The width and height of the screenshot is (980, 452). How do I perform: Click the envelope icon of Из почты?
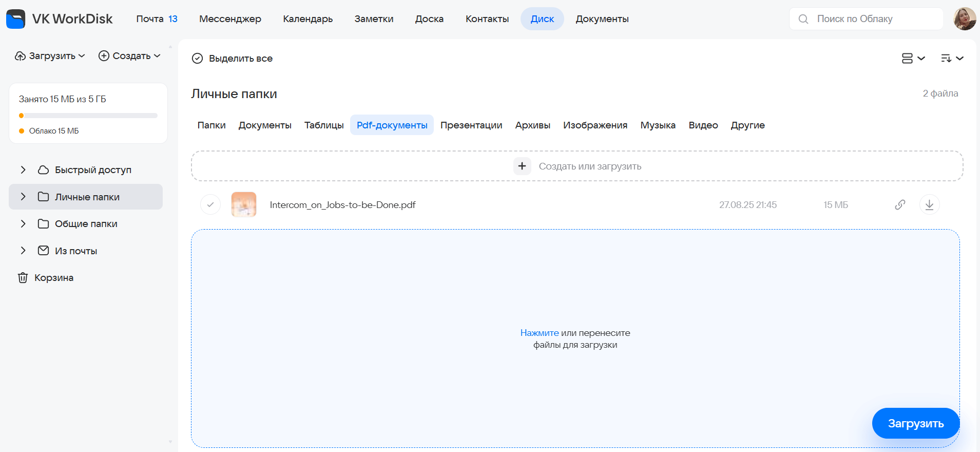click(44, 251)
